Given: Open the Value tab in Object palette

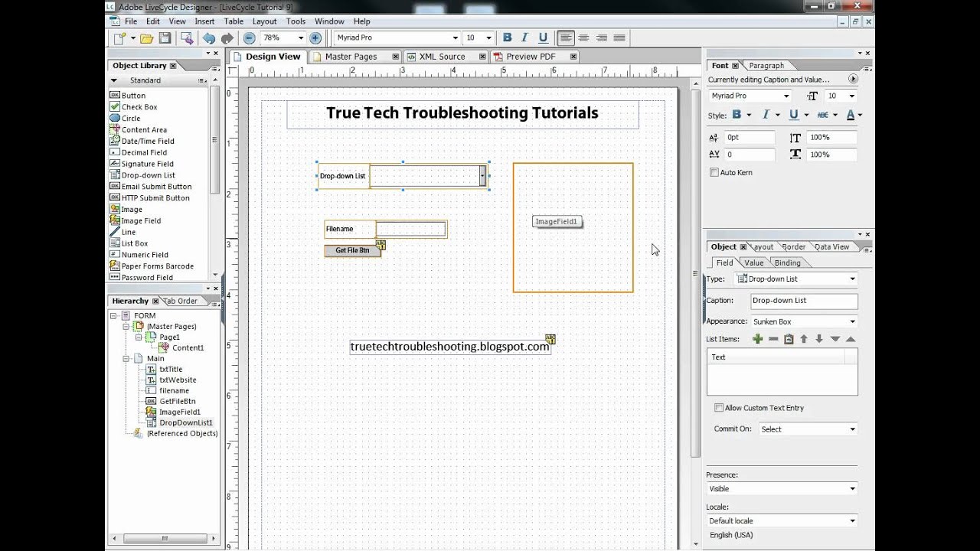Looking at the screenshot, I should (x=754, y=262).
